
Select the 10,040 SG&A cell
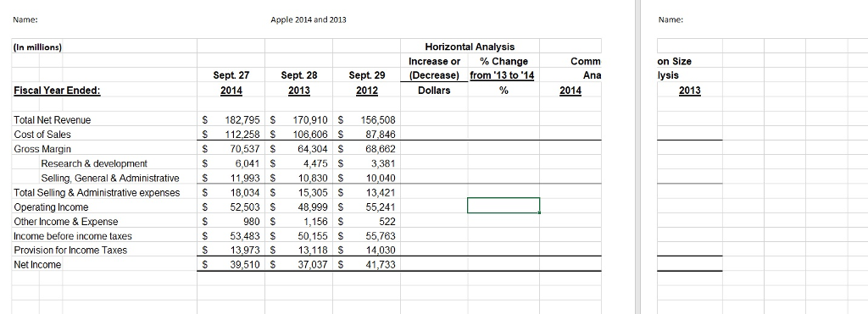(366, 178)
